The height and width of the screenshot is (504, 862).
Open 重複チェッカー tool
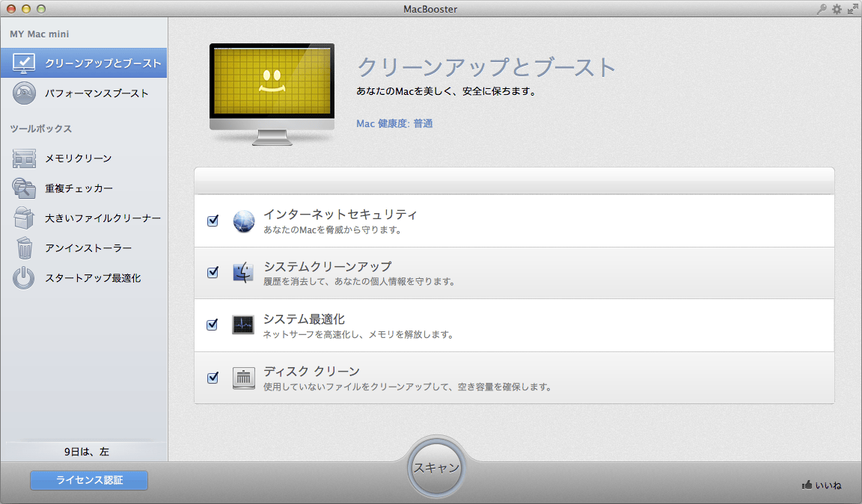click(x=84, y=188)
